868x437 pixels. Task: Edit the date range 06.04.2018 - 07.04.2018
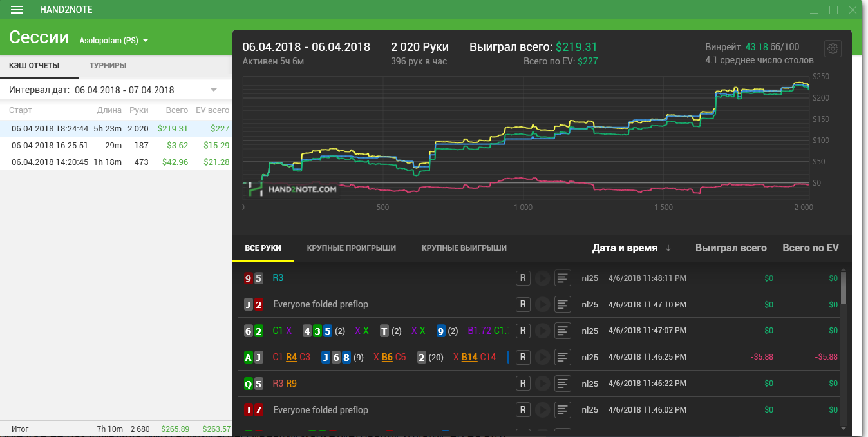[124, 90]
